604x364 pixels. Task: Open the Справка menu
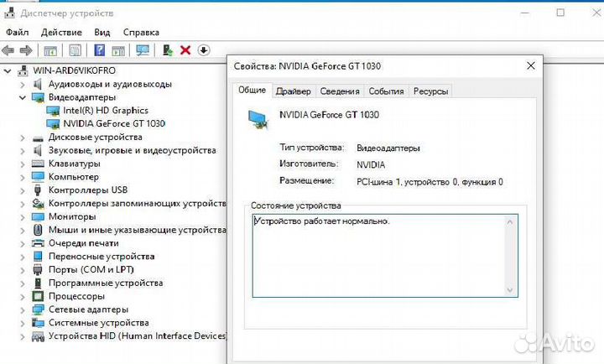coord(141,33)
